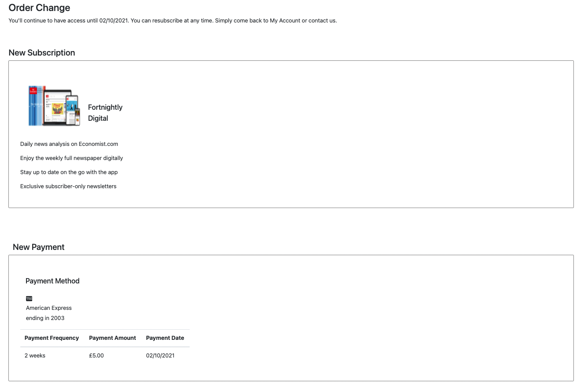Click the £5.00 payment amount cell

coord(96,356)
